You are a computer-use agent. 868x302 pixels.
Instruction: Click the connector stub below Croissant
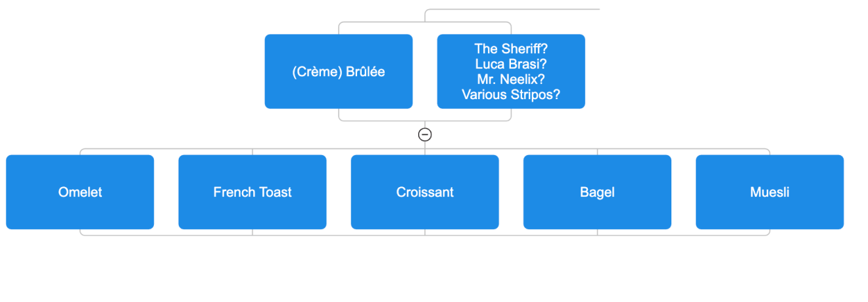click(x=425, y=232)
